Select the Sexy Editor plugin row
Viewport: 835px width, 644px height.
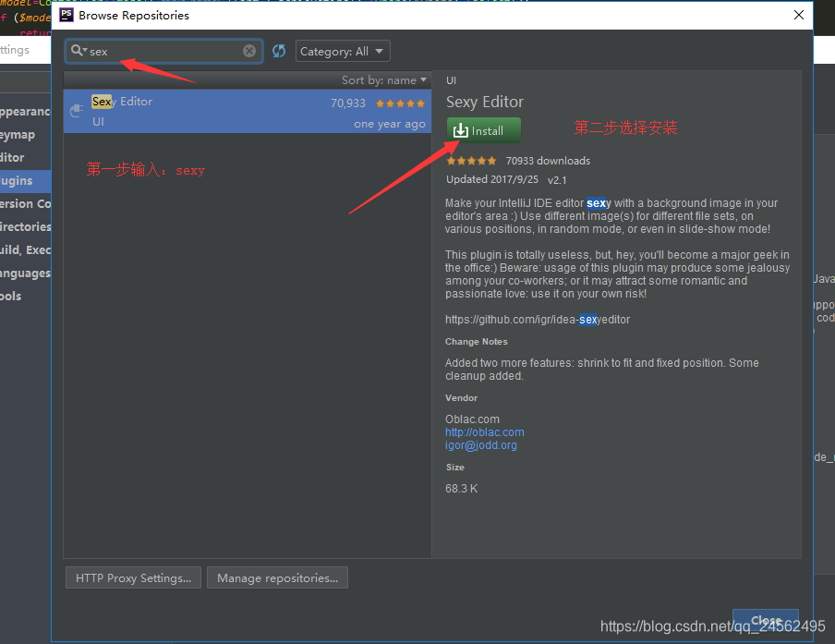coord(248,111)
